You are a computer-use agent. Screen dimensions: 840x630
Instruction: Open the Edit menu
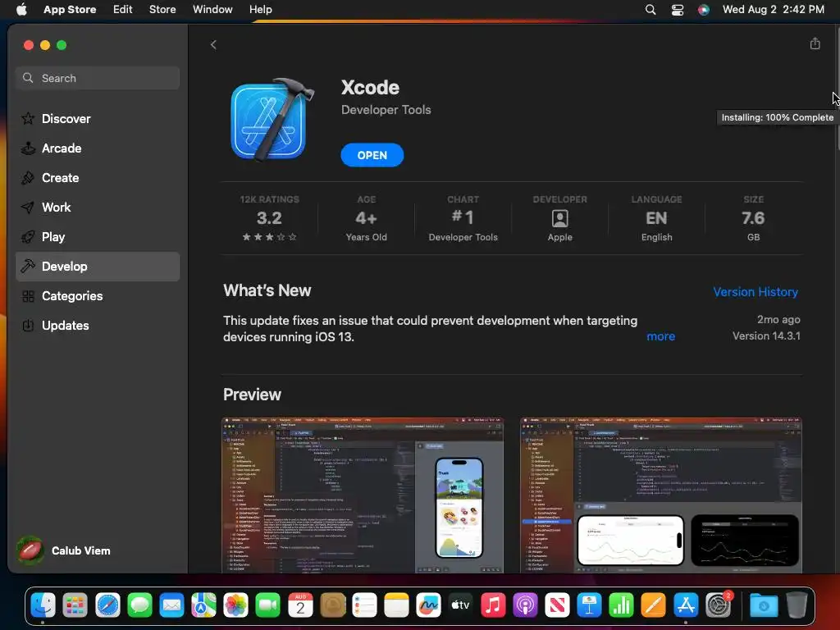point(123,9)
